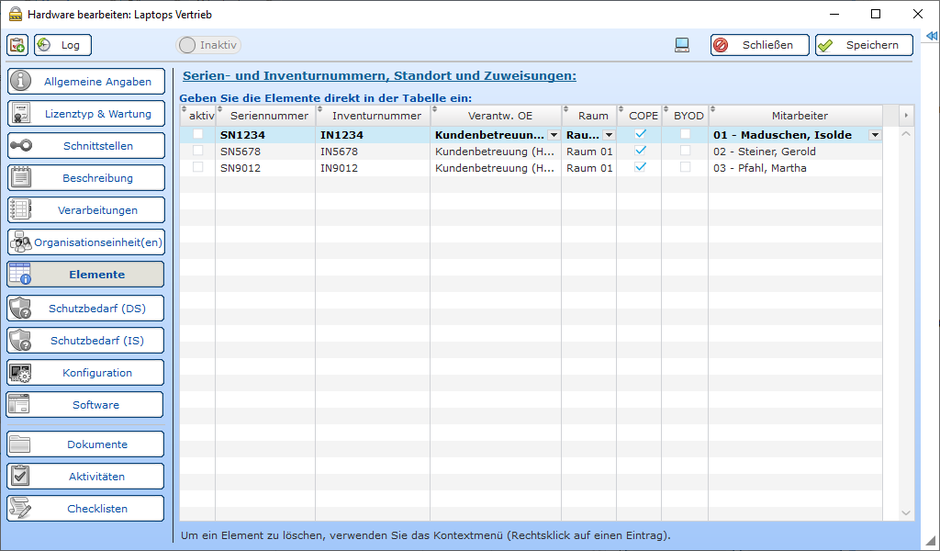
Task: Click Raum 01 cell in SN9012 row
Action: click(x=589, y=168)
